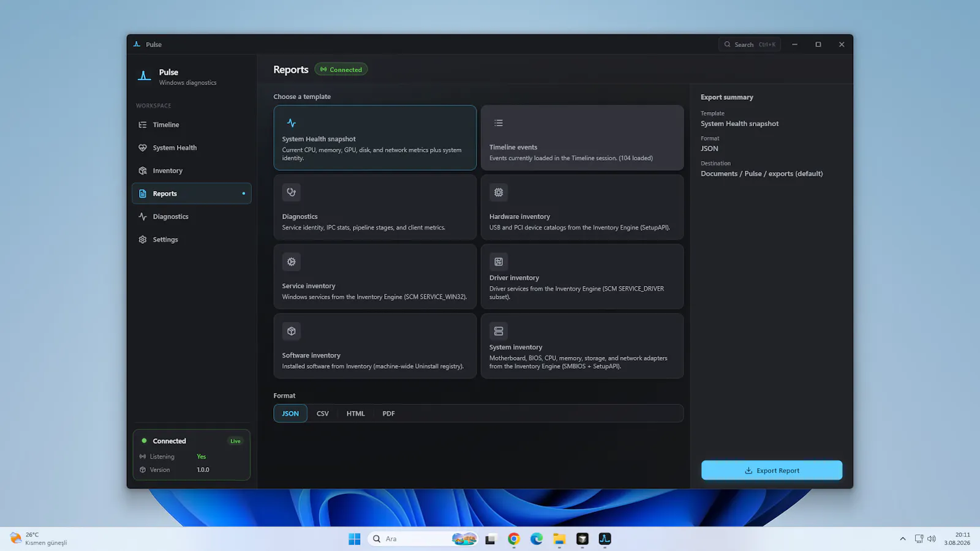Open Microsoft Edge from the taskbar
Viewport: 980px width, 551px height.
click(537, 539)
